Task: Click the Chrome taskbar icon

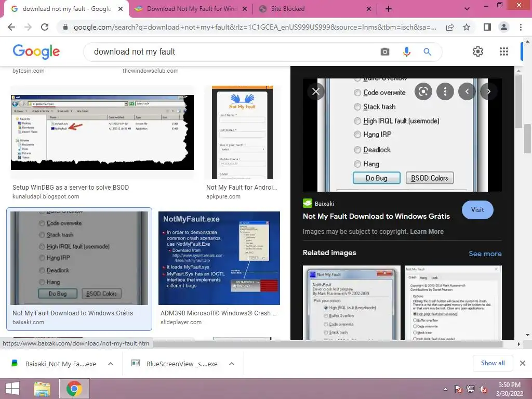Action: [74, 389]
